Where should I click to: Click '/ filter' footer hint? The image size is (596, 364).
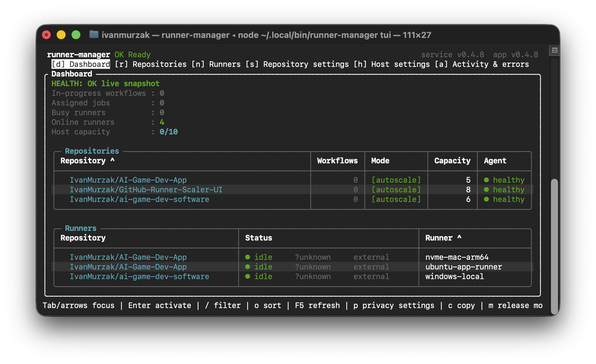coord(223,305)
